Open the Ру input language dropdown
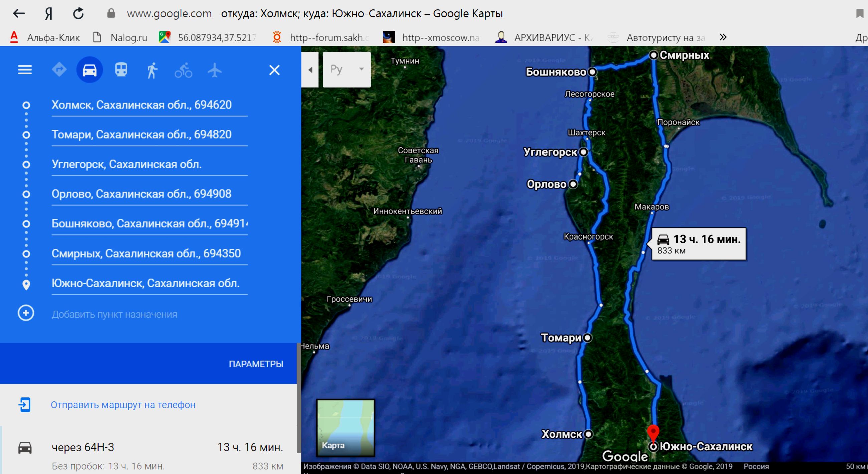Viewport: 868px width, 474px height. [x=347, y=69]
